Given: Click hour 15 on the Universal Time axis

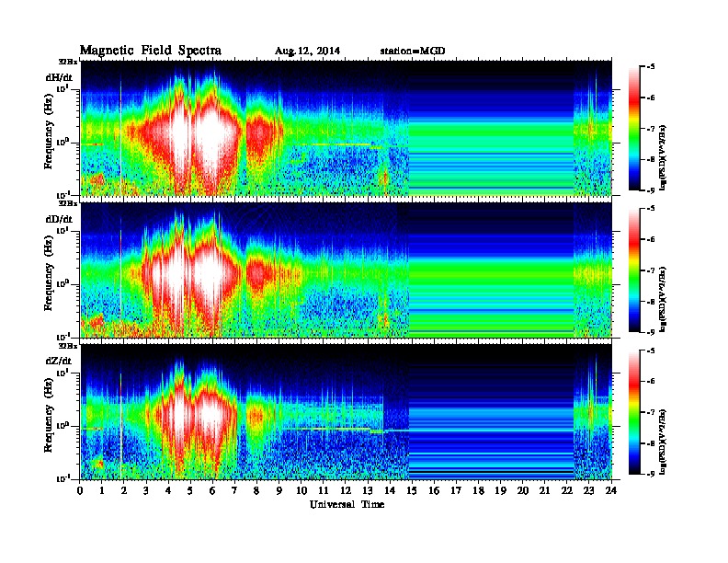Looking at the screenshot, I should click(x=412, y=490).
